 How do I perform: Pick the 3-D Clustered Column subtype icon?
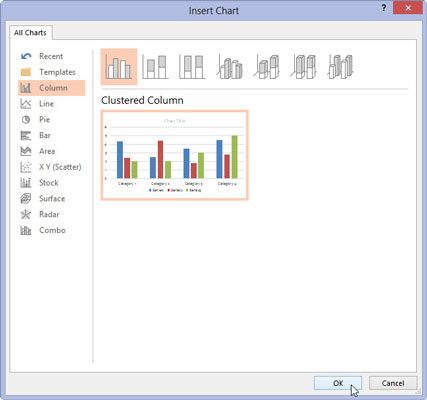[x=229, y=67]
